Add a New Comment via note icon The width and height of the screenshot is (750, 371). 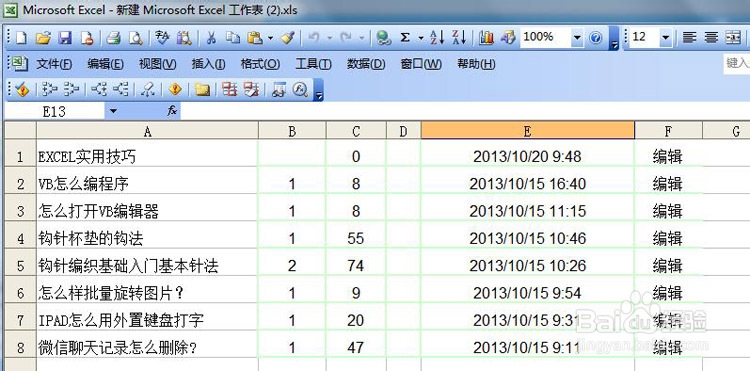(202, 89)
